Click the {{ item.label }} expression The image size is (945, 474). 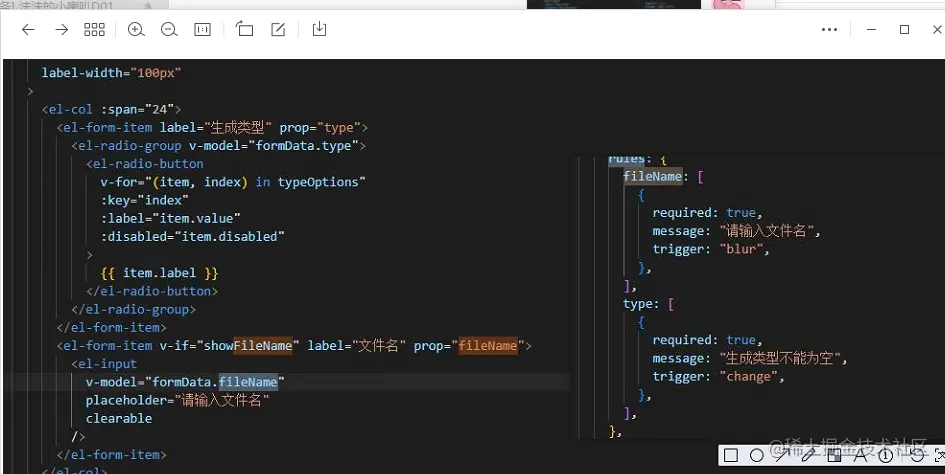click(x=159, y=273)
